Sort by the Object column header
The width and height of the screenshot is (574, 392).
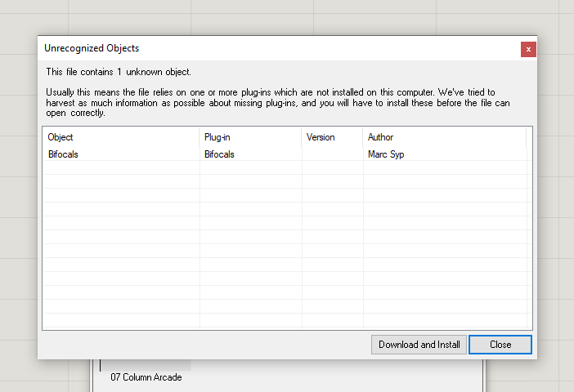pos(120,137)
